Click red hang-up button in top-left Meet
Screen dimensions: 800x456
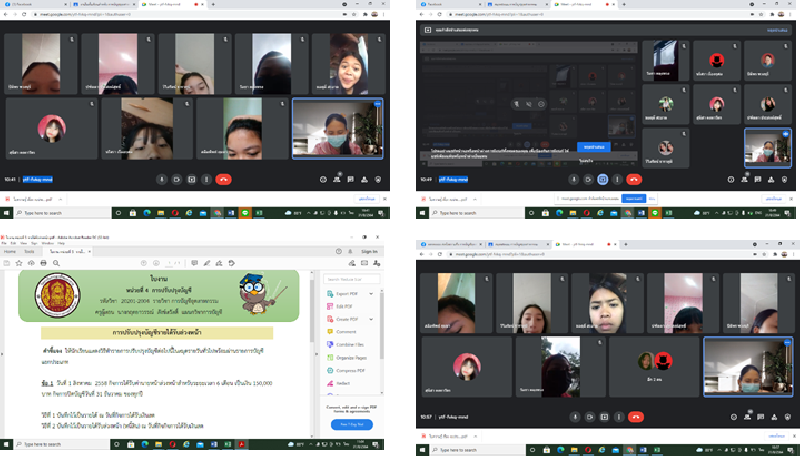pyautogui.click(x=222, y=179)
